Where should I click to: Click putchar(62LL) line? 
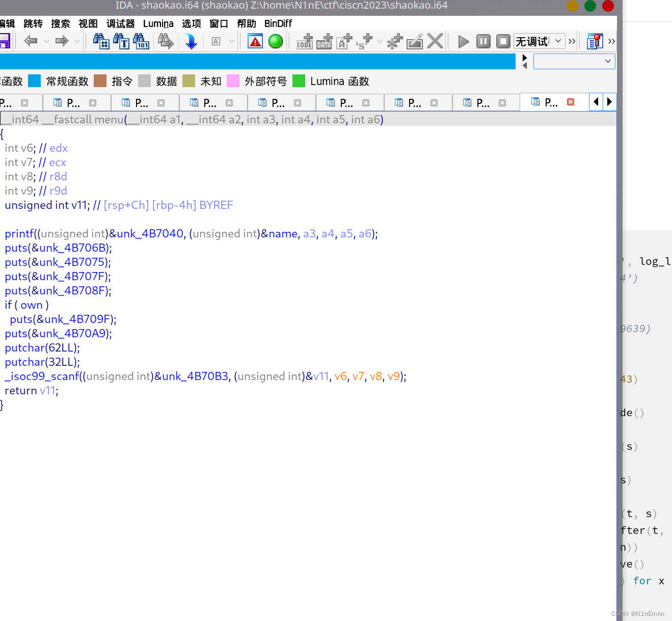42,347
